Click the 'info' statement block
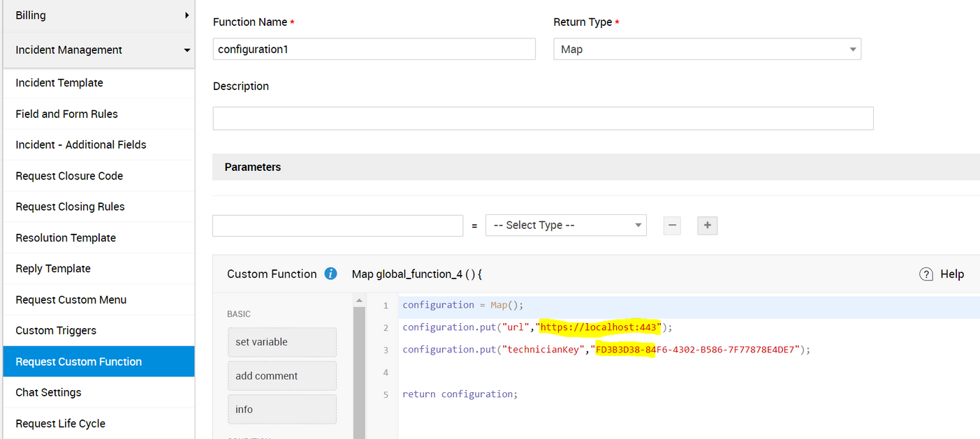980x439 pixels. pos(281,409)
